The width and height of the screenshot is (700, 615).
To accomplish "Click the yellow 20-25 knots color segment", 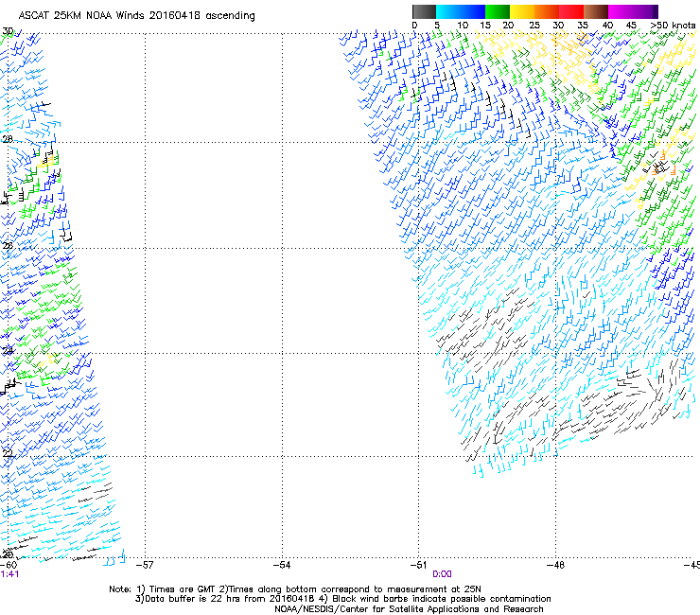I will coord(522,11).
